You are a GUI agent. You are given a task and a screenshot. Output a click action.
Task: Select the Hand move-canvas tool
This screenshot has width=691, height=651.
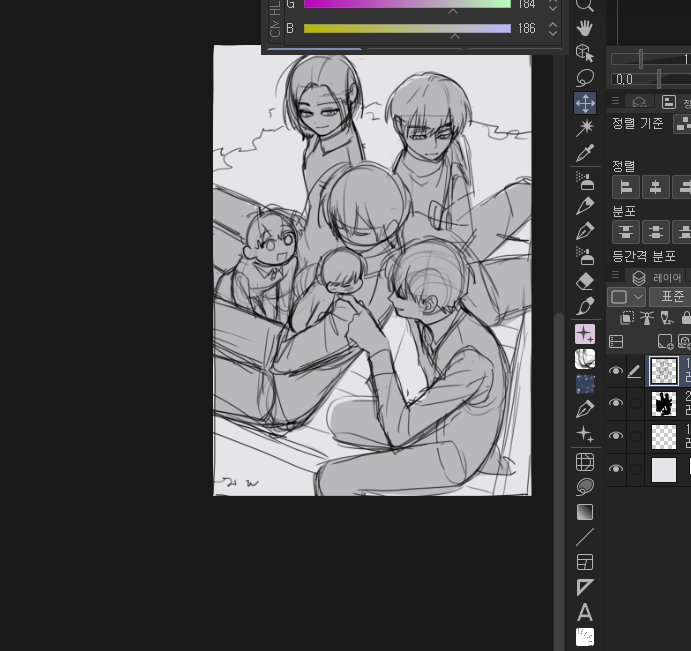point(585,29)
